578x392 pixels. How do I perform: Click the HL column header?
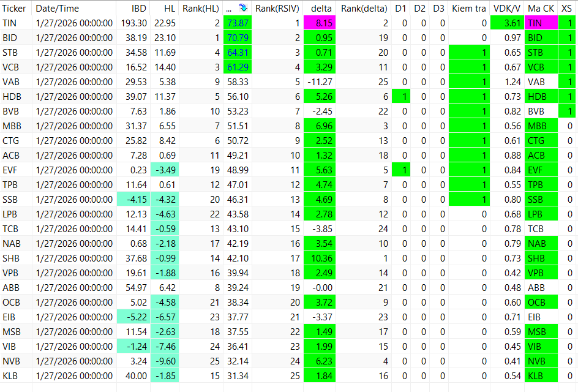click(x=170, y=8)
